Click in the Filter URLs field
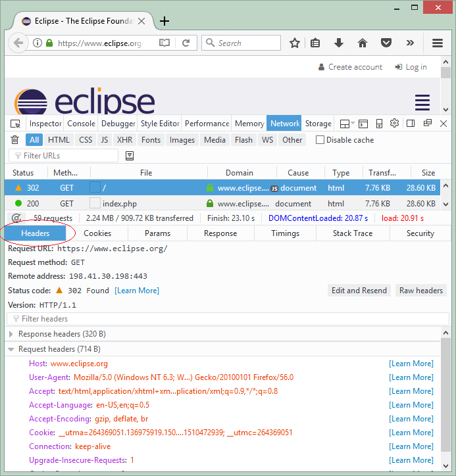The width and height of the screenshot is (456, 476). pyautogui.click(x=63, y=156)
